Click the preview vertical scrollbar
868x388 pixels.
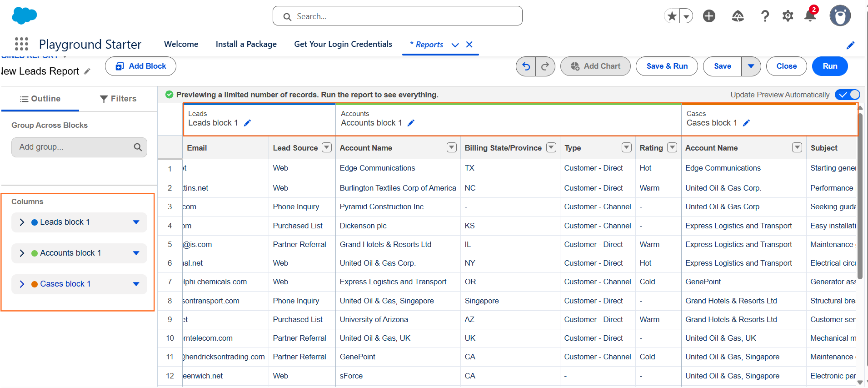coord(860,196)
